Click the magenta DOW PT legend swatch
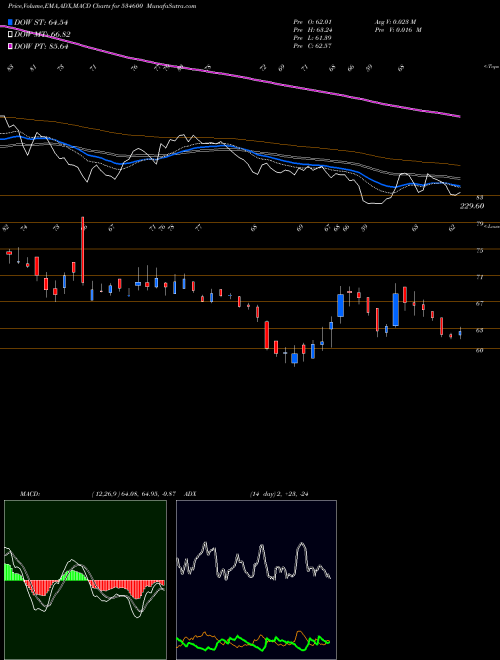This screenshot has height=660, width=500. tap(10, 46)
